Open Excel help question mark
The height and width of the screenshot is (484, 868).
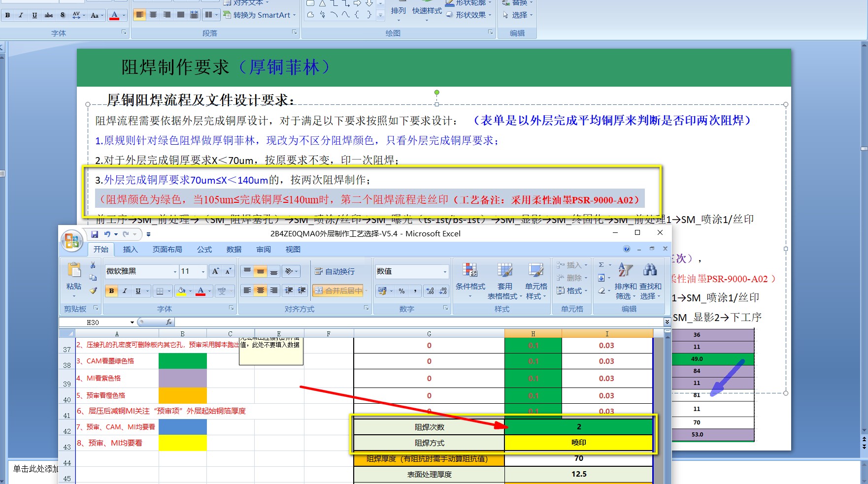[627, 249]
